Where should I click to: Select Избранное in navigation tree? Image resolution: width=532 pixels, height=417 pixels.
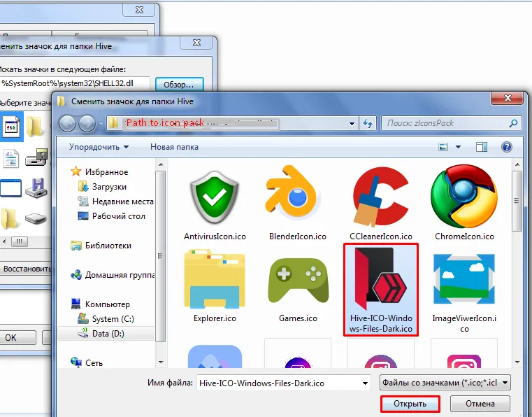pos(99,172)
